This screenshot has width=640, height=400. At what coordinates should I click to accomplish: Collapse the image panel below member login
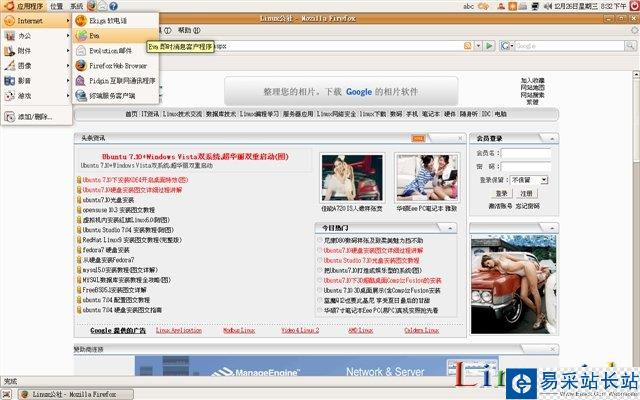[552, 228]
